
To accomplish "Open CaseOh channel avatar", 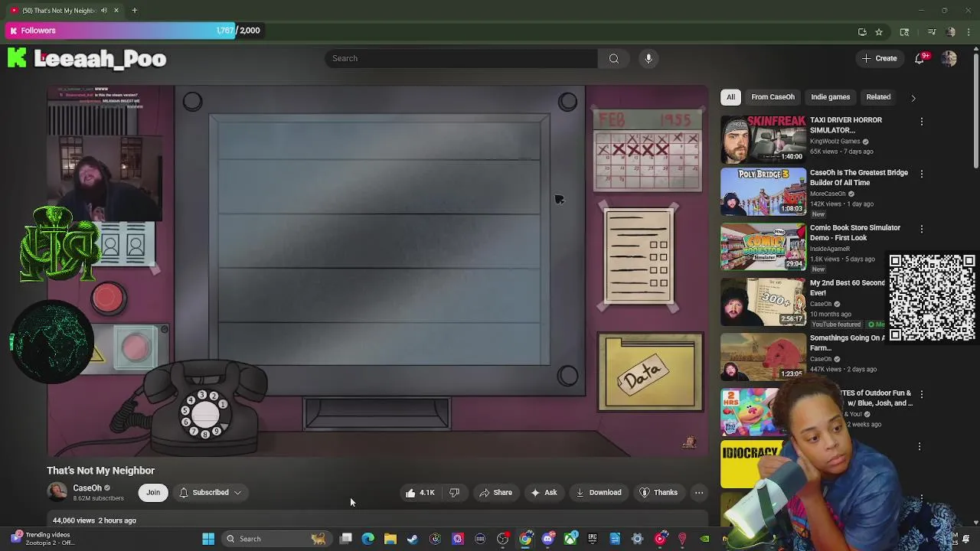I will [x=57, y=492].
